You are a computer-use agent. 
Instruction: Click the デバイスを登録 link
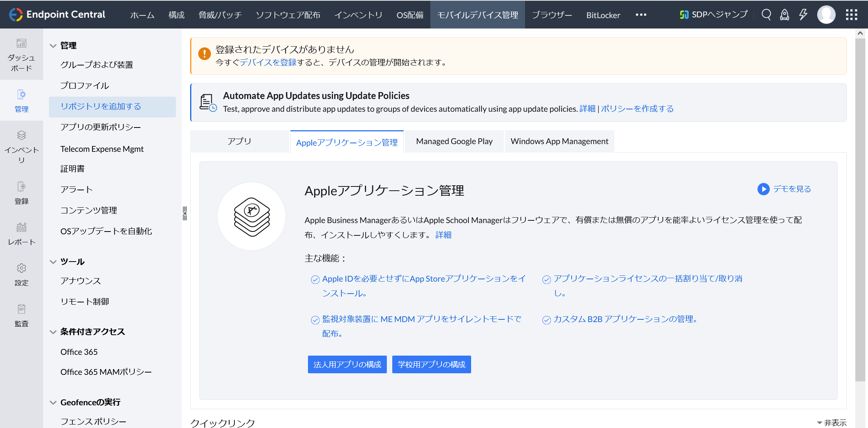coord(268,62)
